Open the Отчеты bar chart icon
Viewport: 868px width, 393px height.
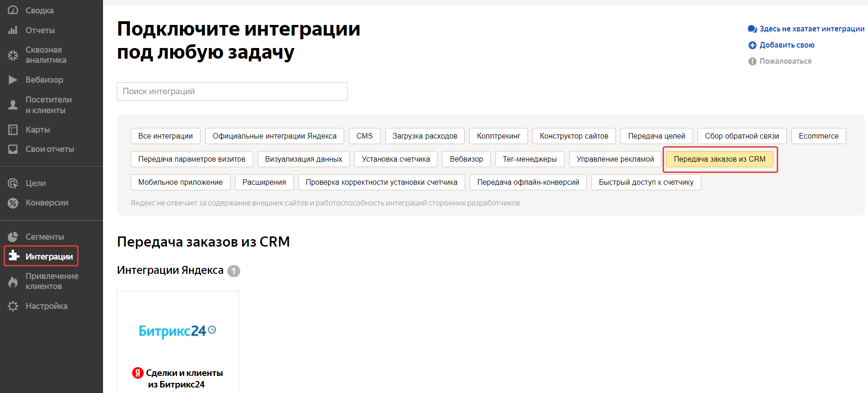13,30
